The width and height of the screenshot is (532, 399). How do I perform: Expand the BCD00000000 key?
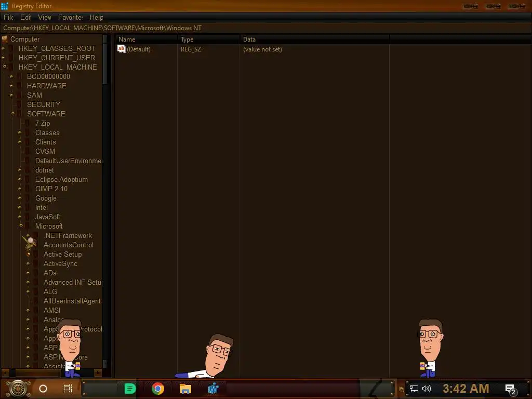(x=11, y=76)
